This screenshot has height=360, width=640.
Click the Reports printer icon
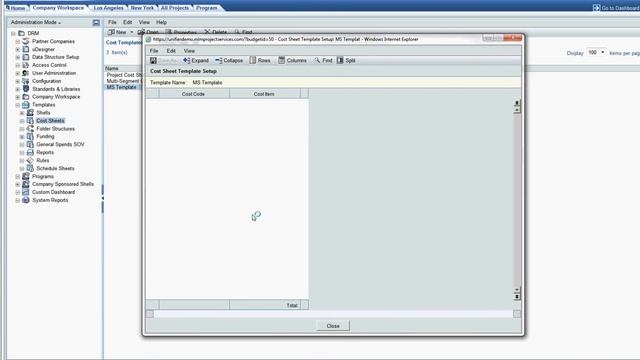[30, 152]
